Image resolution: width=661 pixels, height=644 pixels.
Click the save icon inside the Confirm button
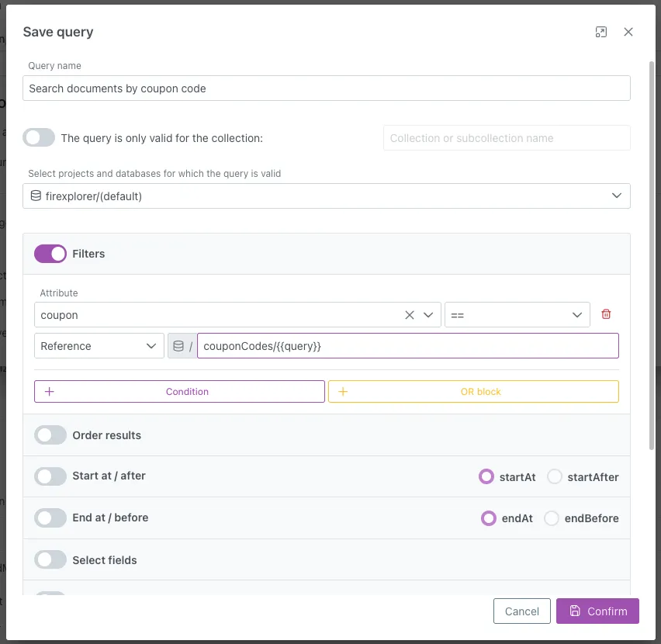point(575,611)
